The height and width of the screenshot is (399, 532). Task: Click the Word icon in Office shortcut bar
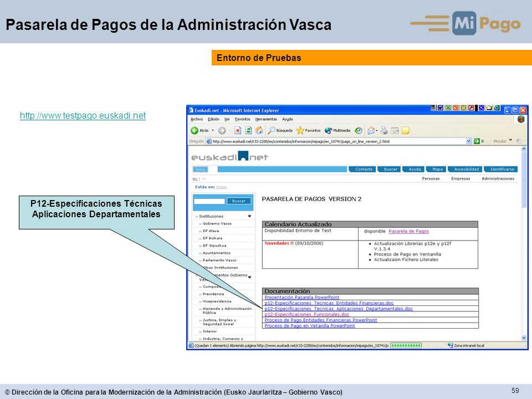point(441,108)
